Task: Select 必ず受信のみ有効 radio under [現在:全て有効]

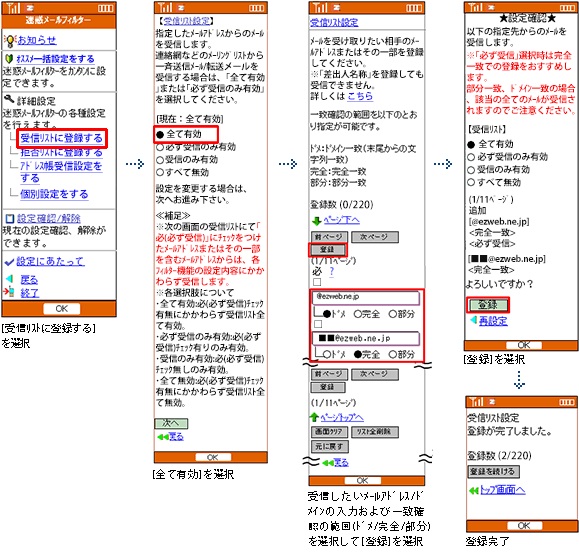Action: point(160,147)
